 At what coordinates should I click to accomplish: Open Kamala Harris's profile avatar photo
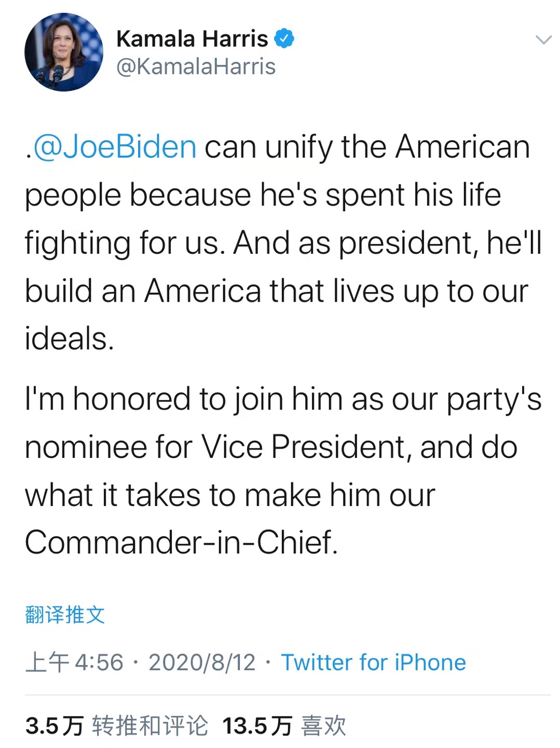click(x=63, y=52)
